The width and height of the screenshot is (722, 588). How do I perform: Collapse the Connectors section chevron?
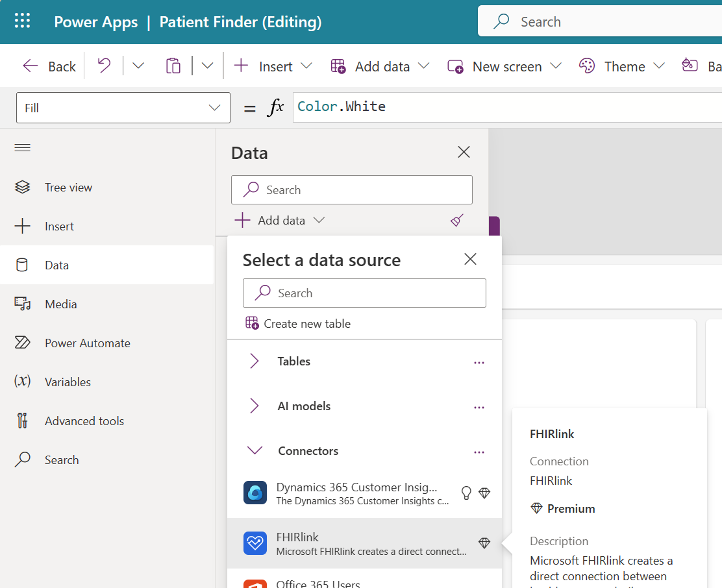click(x=255, y=450)
